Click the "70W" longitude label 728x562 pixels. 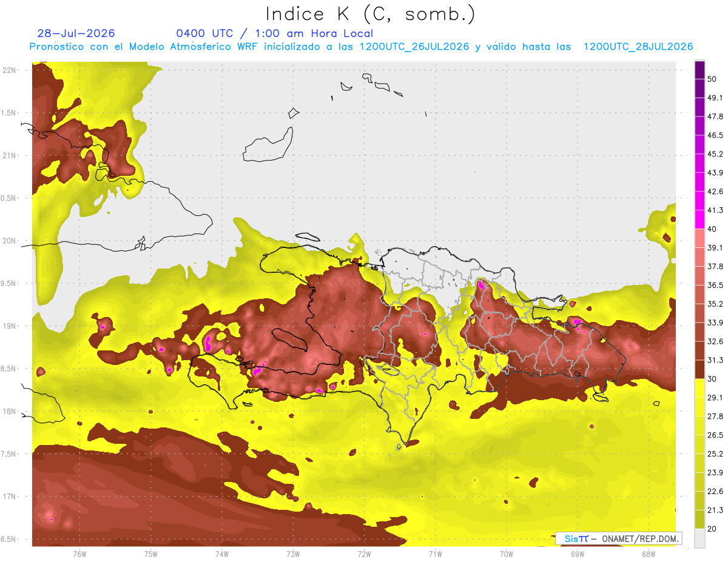click(507, 554)
